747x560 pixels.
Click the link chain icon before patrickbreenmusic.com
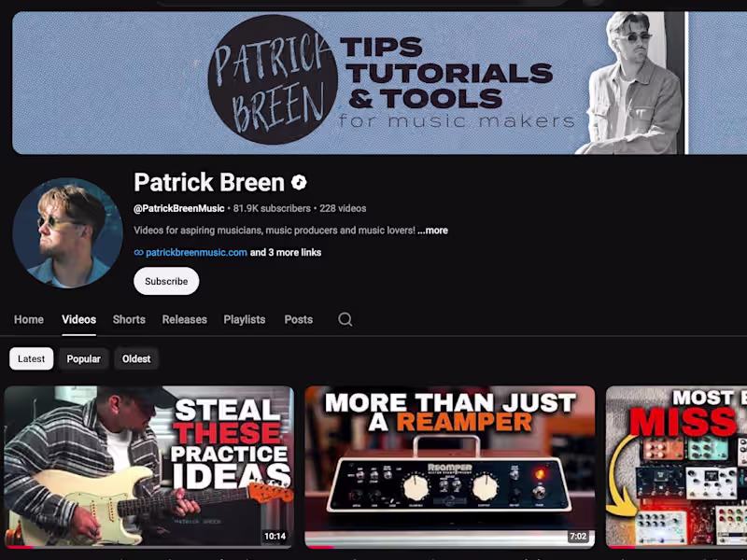coord(138,253)
